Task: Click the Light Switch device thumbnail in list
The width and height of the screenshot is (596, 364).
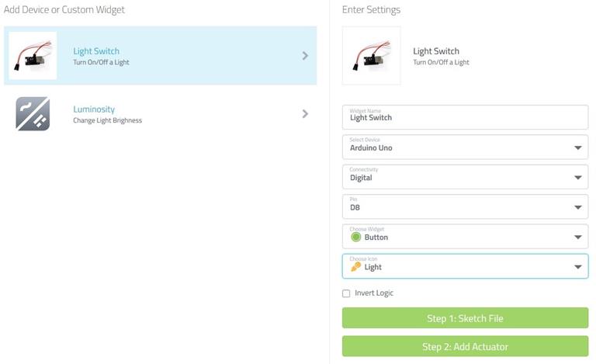Action: click(33, 55)
